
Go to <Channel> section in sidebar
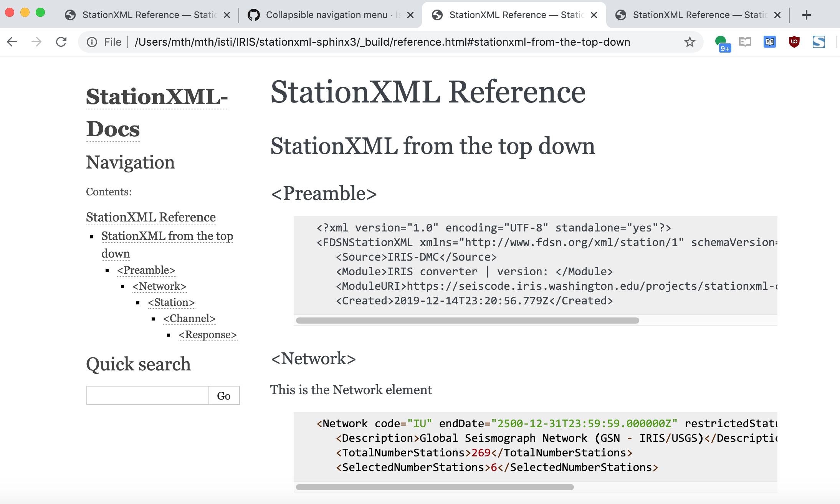click(189, 319)
